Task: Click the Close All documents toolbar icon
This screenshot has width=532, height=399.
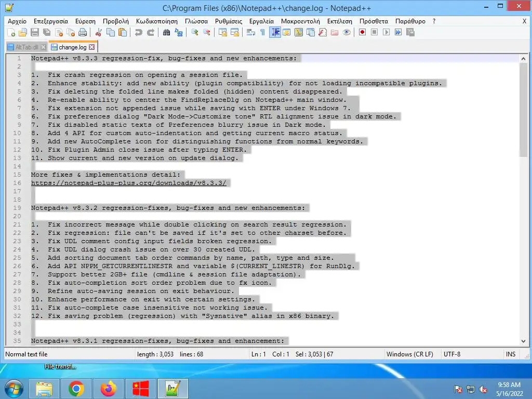Action: click(71, 32)
